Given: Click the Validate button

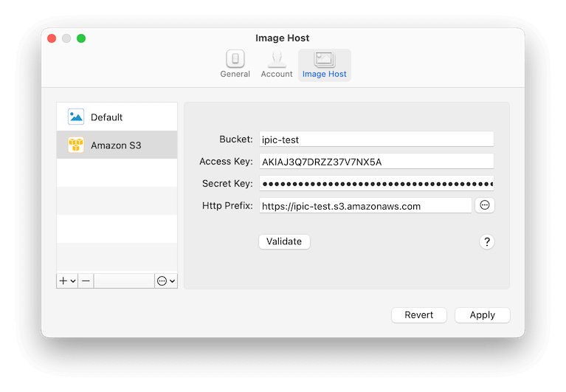Looking at the screenshot, I should [284, 241].
